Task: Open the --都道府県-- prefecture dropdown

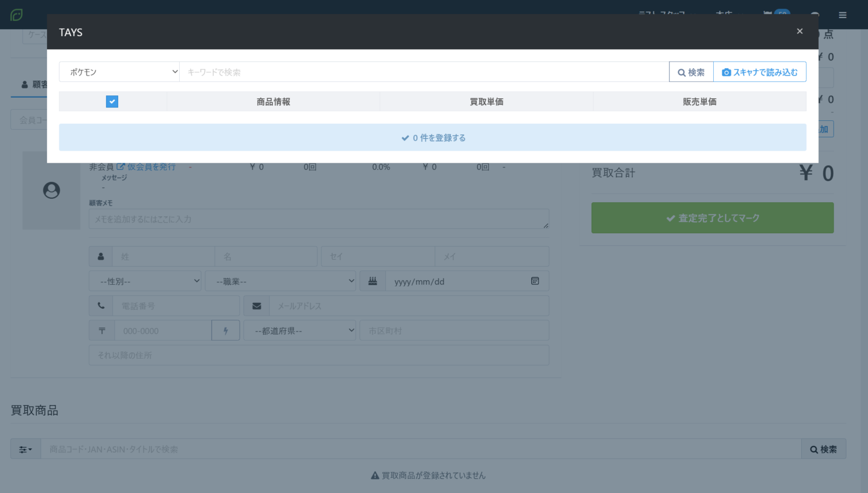Action: [x=300, y=330]
